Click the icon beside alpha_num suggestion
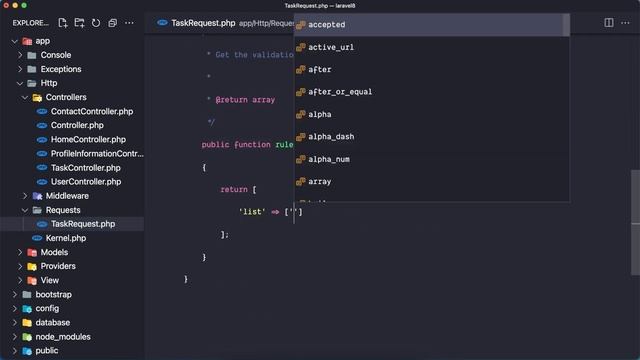 point(301,159)
